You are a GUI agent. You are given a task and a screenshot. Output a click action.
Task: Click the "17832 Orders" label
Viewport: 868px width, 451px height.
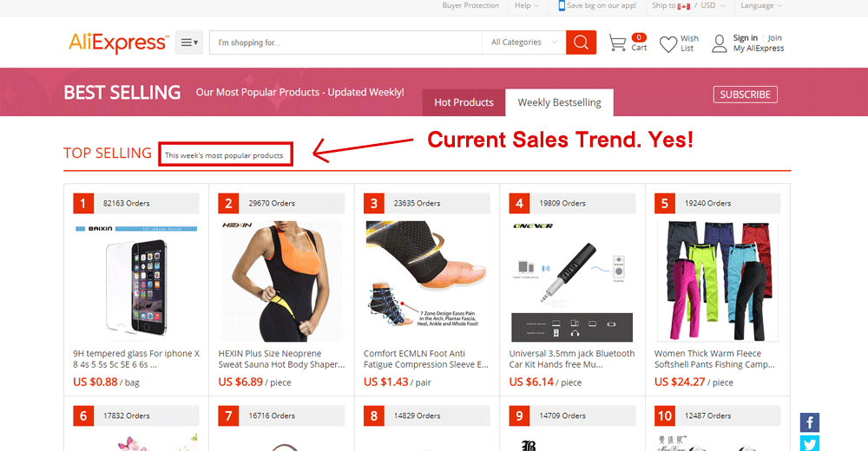[126, 415]
